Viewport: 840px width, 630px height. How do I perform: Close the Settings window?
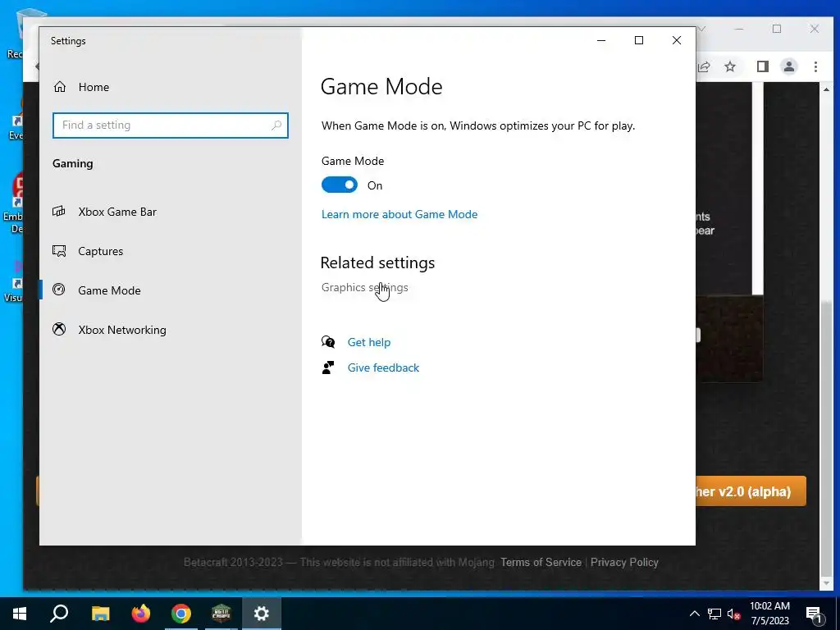click(677, 40)
